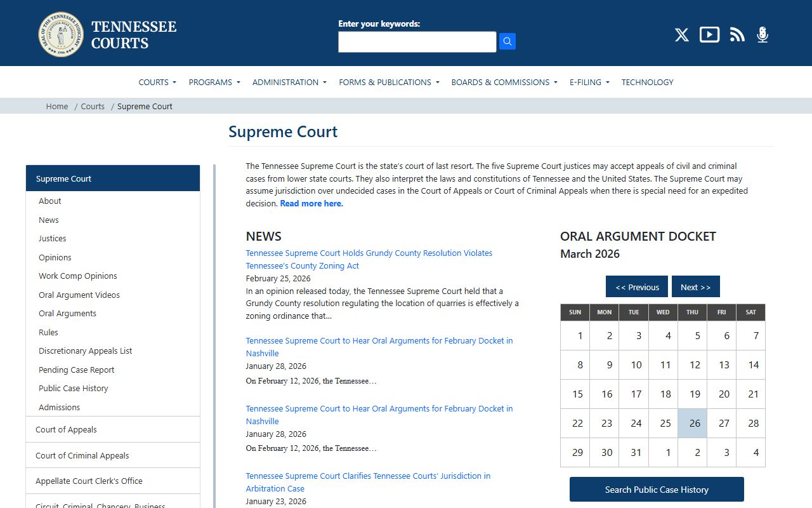This screenshot has width=812, height=508.
Task: Open the TECHNOLOGY menu item
Action: [x=647, y=82]
